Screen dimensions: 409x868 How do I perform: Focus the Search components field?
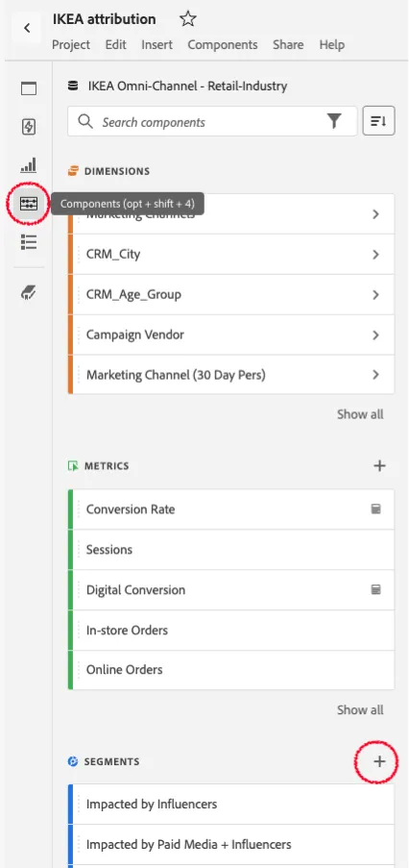point(212,121)
